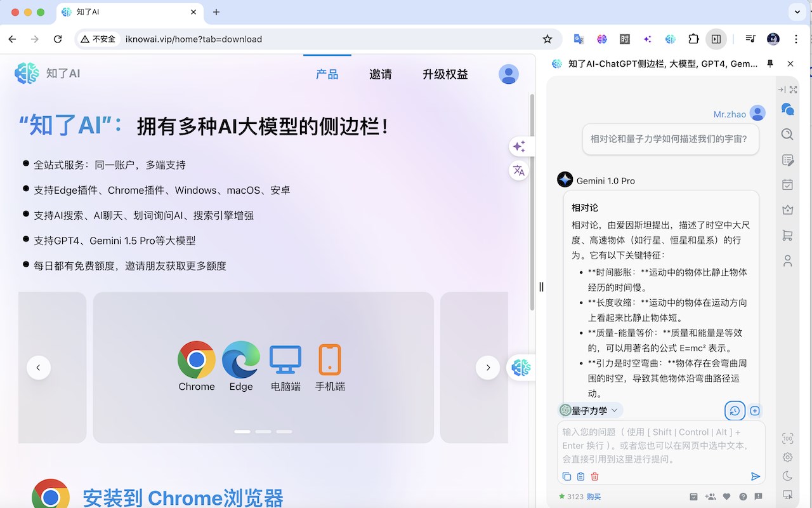Click the 时 extension icon in toolbar

[625, 39]
